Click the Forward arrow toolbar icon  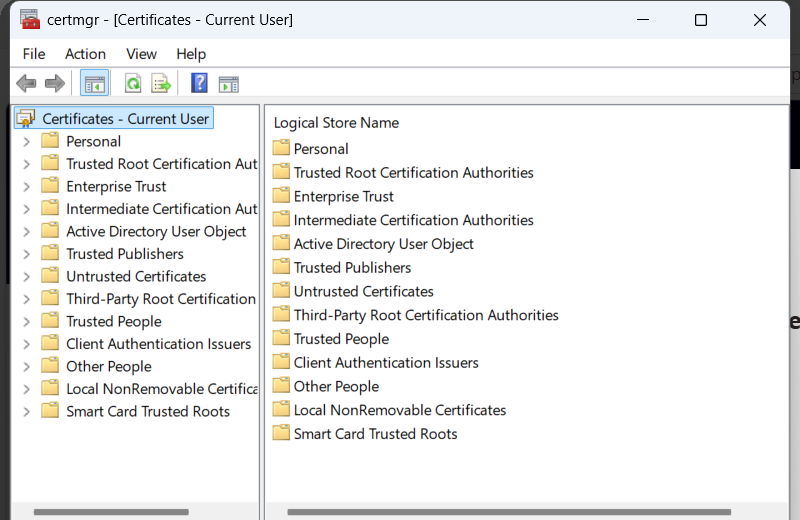coord(55,83)
